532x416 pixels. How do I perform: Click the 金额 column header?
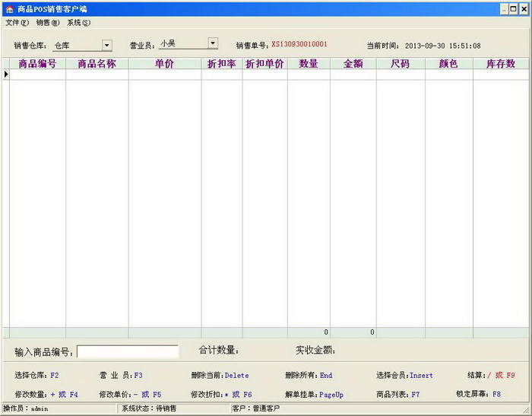coord(353,64)
